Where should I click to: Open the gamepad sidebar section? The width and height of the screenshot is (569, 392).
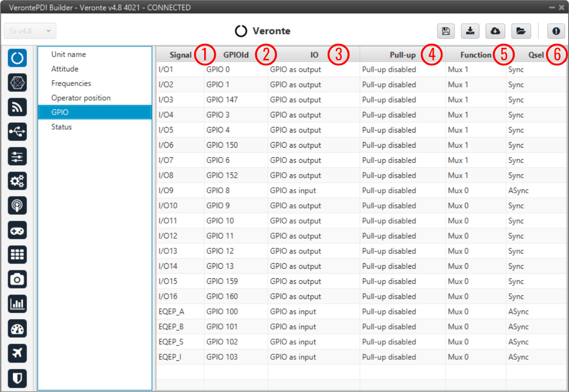click(17, 230)
